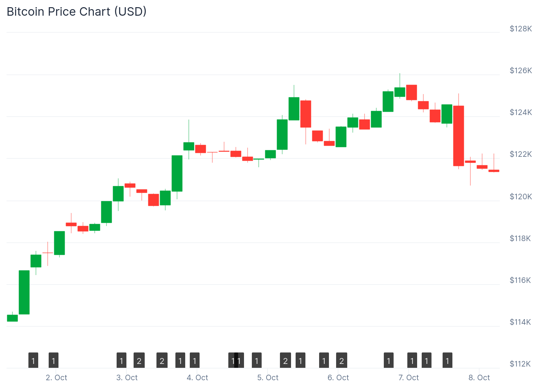
Task: Click the tall green candle crossing $122K before 4. Oct
Action: (x=177, y=173)
